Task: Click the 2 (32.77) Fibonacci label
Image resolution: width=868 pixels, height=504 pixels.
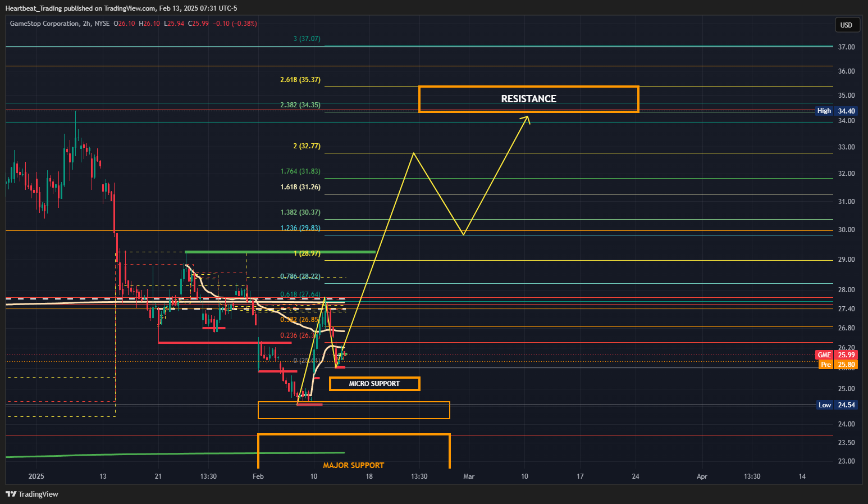Action: (x=307, y=146)
